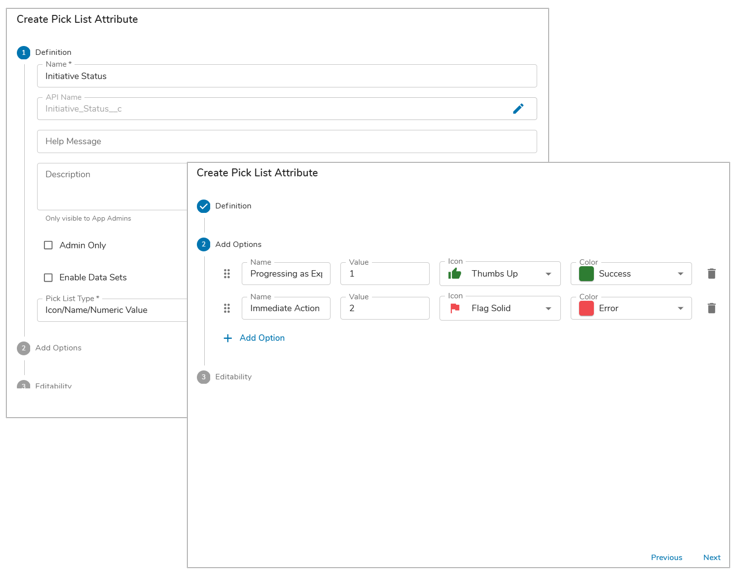Click the pencil edit icon for API Name
The width and height of the screenshot is (736, 575).
(x=518, y=109)
